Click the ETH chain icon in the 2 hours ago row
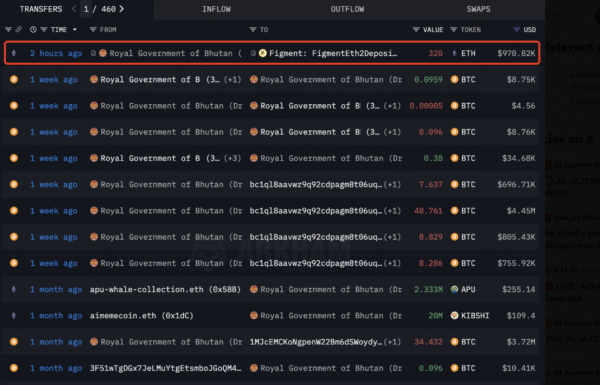Screen dimensions: 600x385 pyautogui.click(x=14, y=53)
